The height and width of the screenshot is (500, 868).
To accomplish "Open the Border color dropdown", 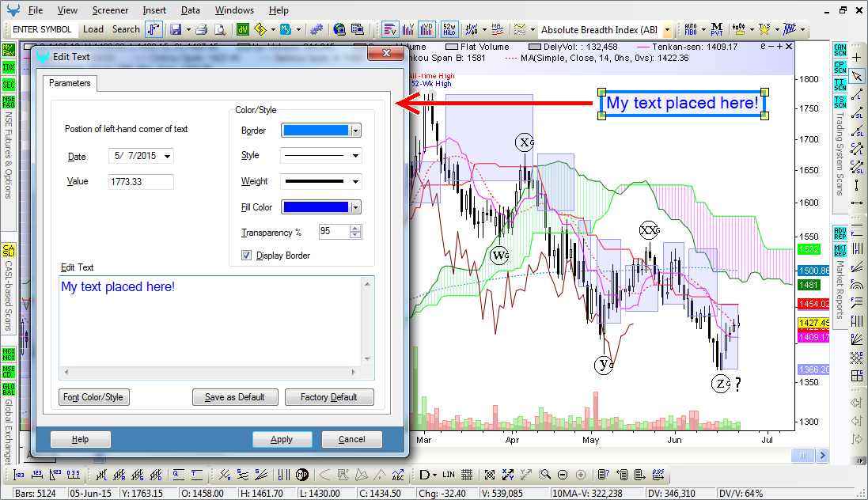I will click(355, 131).
